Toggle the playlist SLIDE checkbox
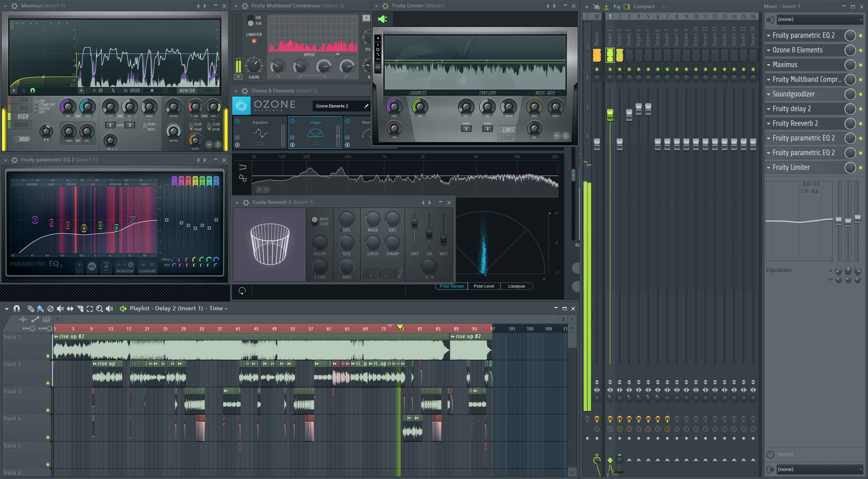Image resolution: width=868 pixels, height=479 pixels. (50, 329)
